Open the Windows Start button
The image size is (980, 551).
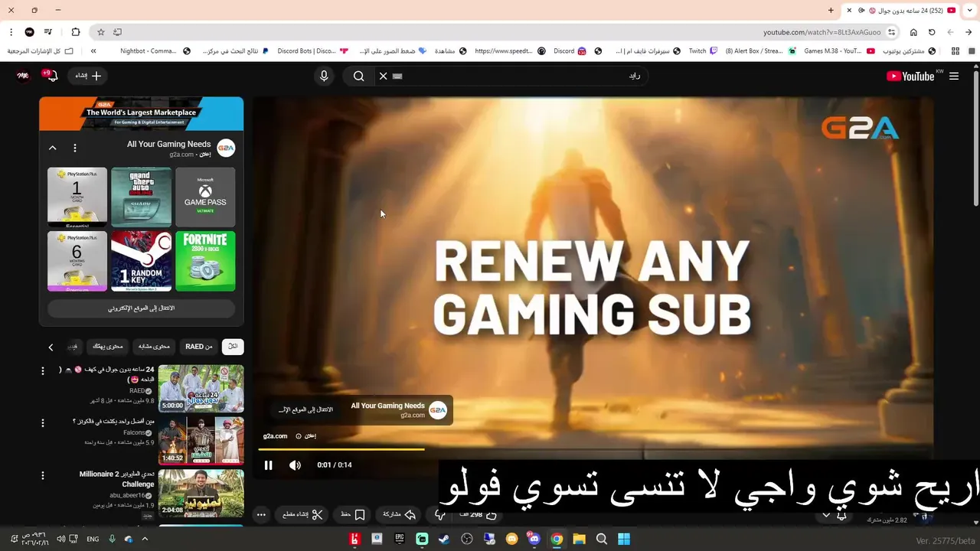624,539
